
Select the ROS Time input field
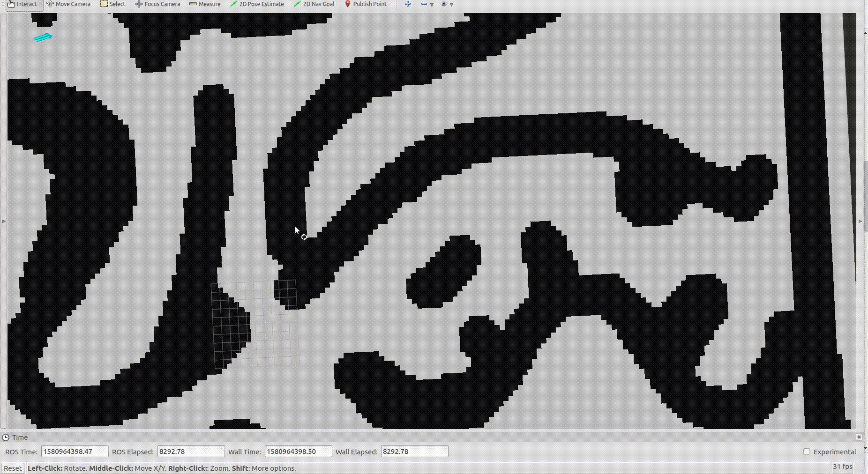75,452
